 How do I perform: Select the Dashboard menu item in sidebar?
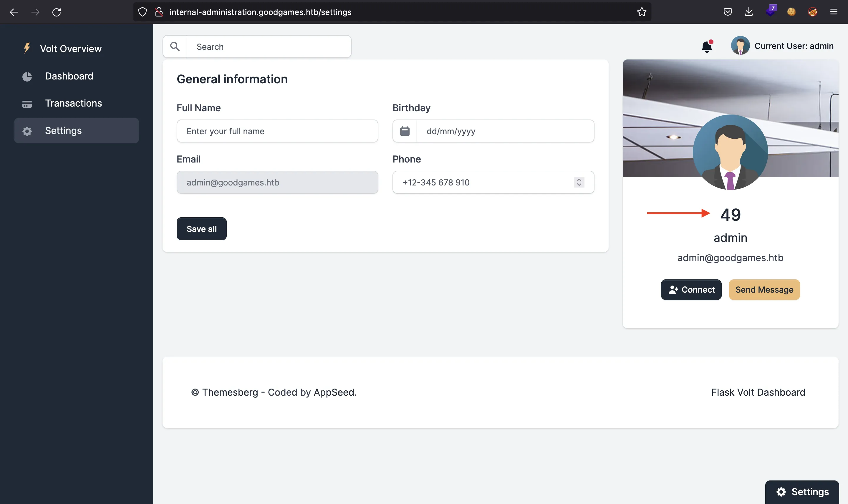69,76
